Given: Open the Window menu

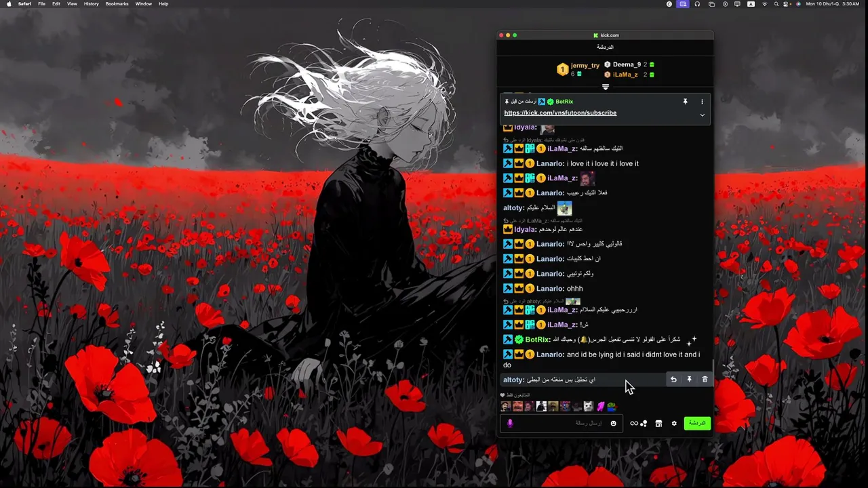Looking at the screenshot, I should point(144,4).
